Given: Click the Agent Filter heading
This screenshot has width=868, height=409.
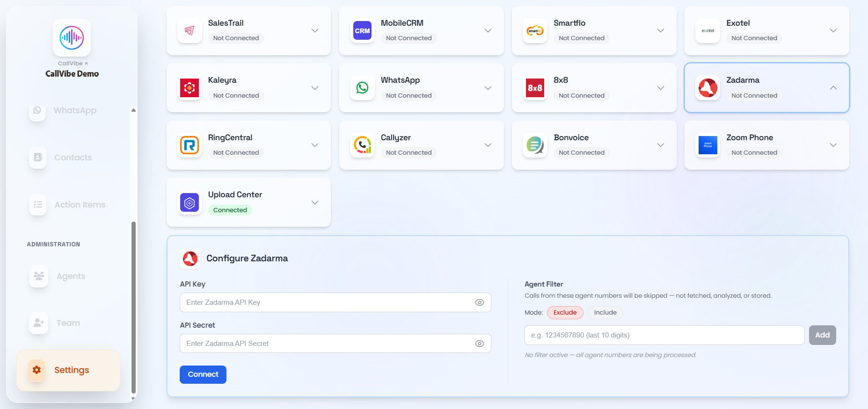Looking at the screenshot, I should tap(544, 284).
